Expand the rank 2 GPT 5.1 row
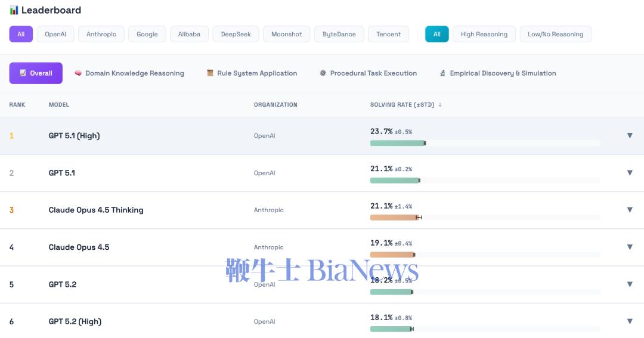The height and width of the screenshot is (338, 644). [x=629, y=173]
